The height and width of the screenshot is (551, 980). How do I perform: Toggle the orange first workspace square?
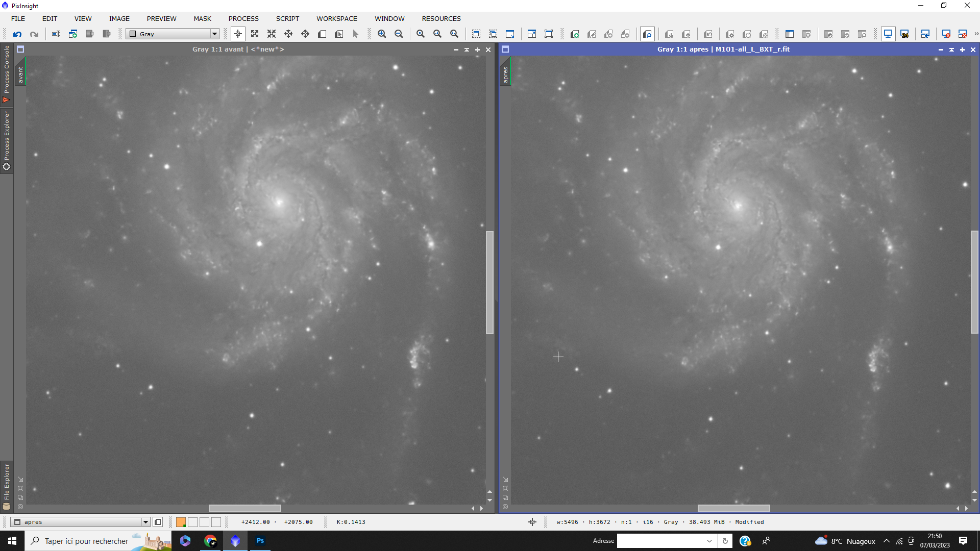click(x=181, y=522)
